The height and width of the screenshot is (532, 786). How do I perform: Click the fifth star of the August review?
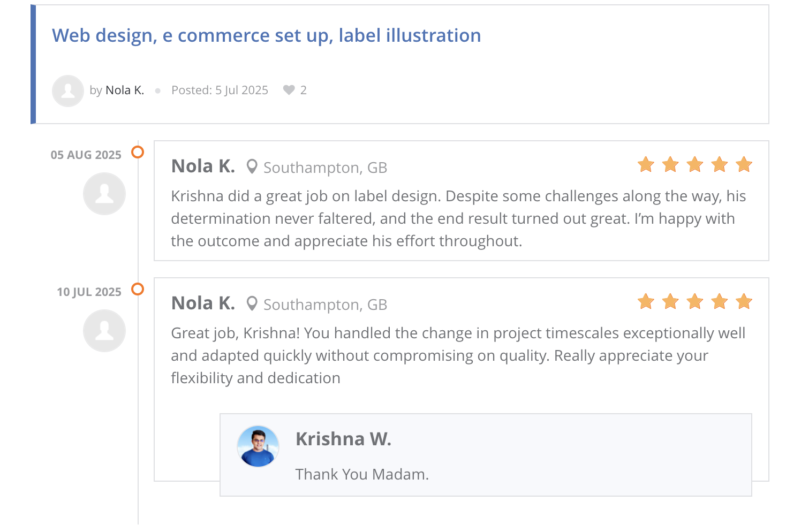pos(744,164)
